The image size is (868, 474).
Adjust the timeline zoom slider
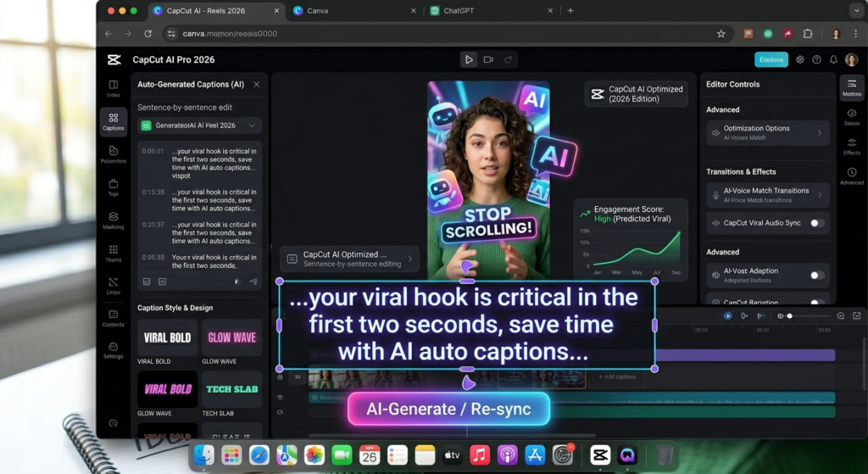click(x=790, y=315)
